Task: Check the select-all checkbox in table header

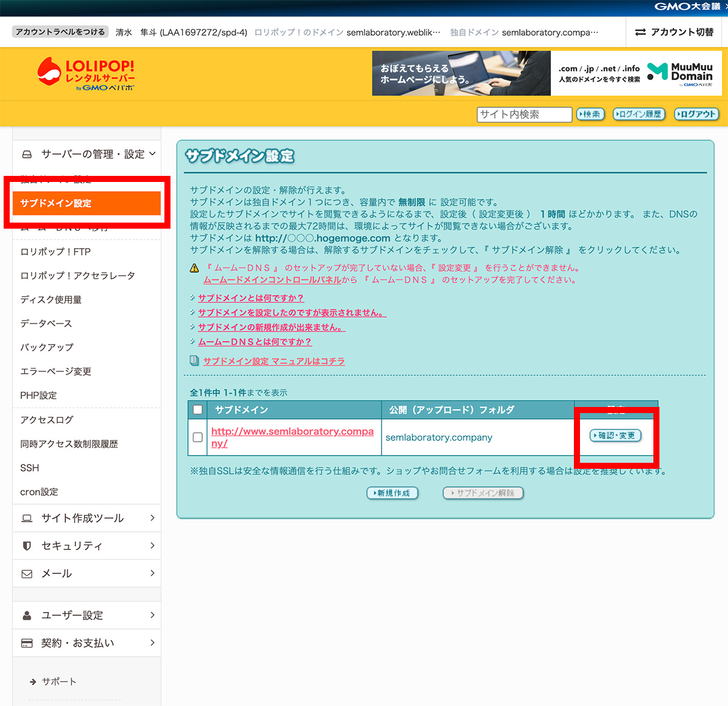Action: tap(197, 409)
